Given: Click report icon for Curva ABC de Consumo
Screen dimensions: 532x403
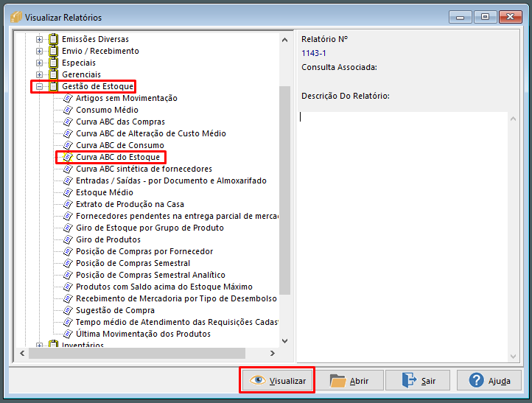Looking at the screenshot, I should pyautogui.click(x=69, y=146).
